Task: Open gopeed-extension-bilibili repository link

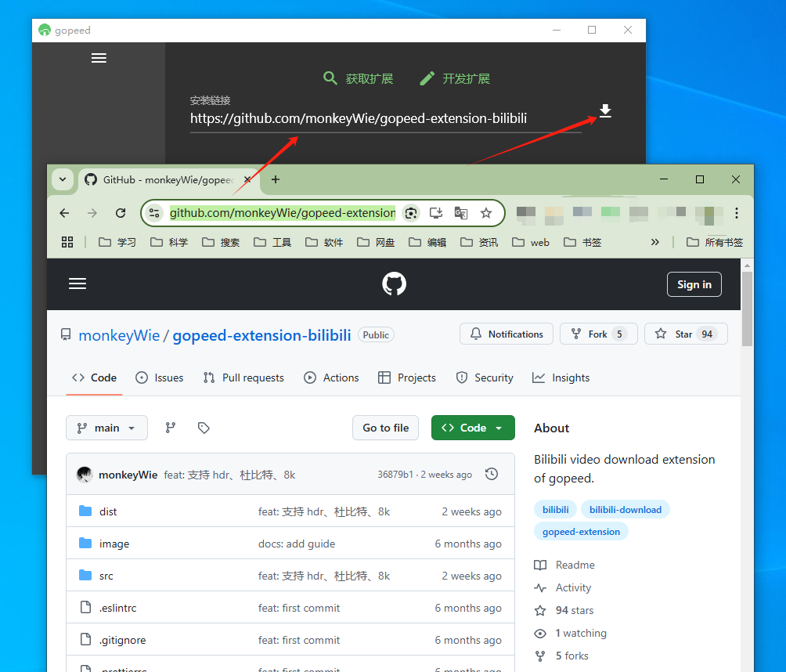Action: coord(261,335)
